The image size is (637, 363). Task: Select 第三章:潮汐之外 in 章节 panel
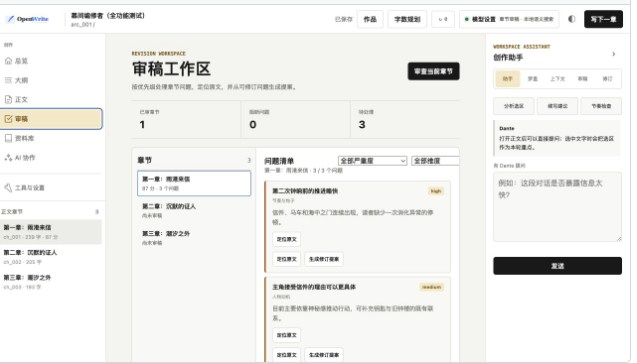(x=194, y=238)
